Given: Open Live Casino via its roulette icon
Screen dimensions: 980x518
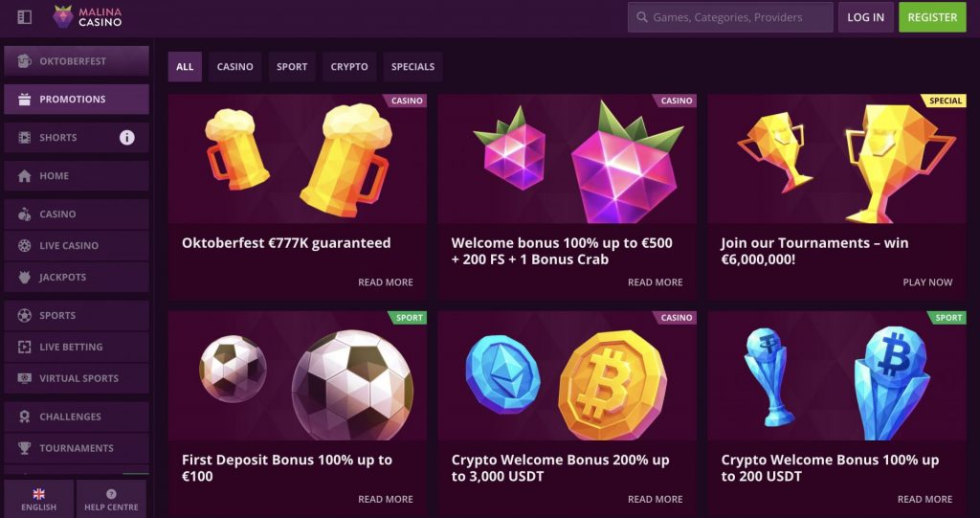Looking at the screenshot, I should pos(25,246).
